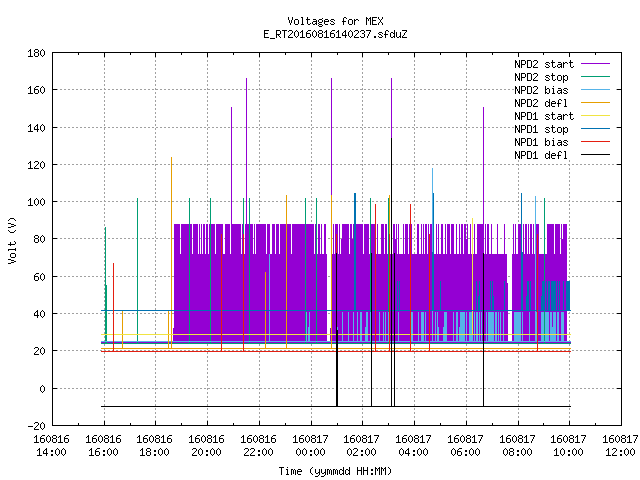Click the y-axis tick value 140
This screenshot has width=640, height=480.
[36, 128]
